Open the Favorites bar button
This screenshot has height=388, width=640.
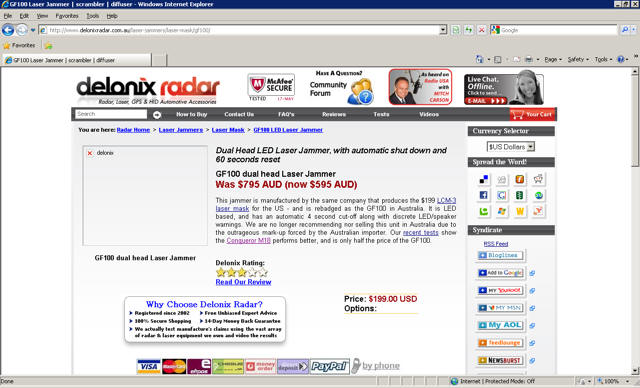point(19,46)
